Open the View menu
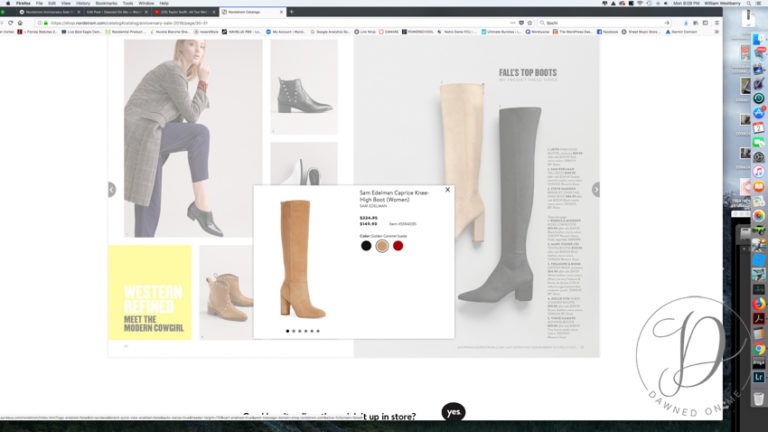This screenshot has width=768, height=432. 66,3
